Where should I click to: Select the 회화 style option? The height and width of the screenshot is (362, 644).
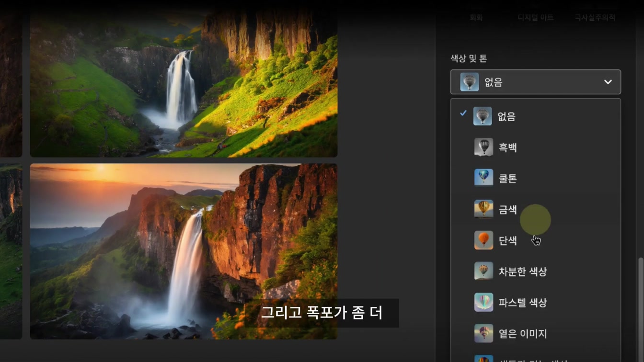[476, 18]
